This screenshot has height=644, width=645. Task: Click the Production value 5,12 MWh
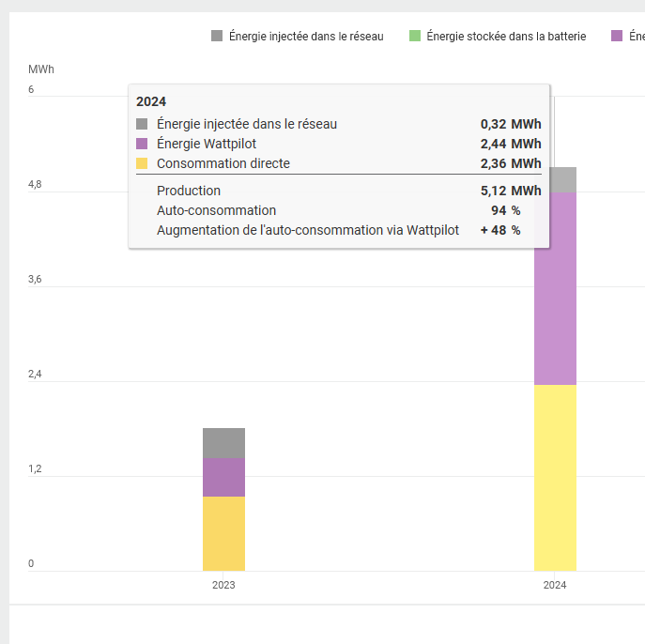(x=510, y=191)
